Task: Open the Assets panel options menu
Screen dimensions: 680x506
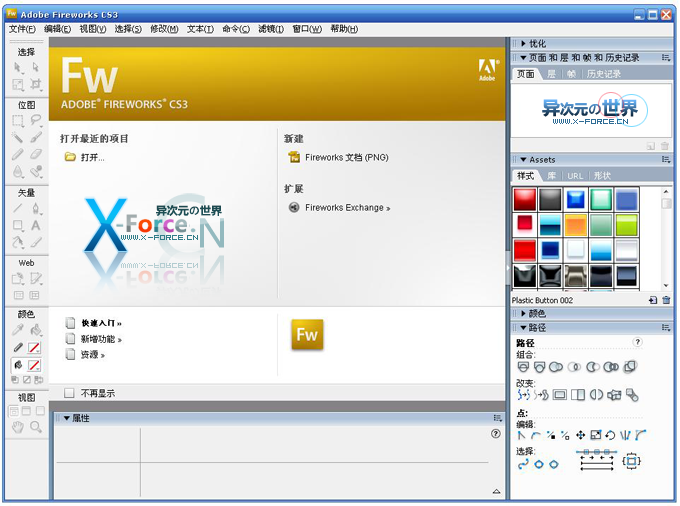Action: pyautogui.click(x=666, y=160)
